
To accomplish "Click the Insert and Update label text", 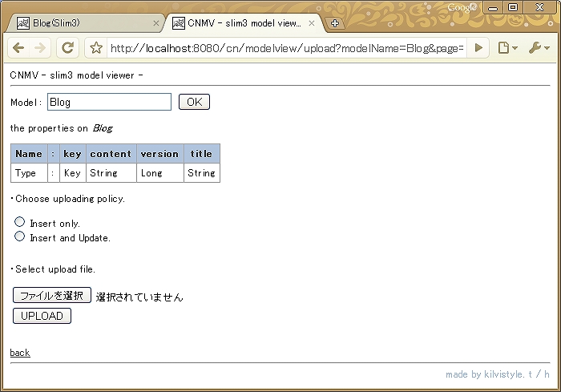I will click(x=71, y=238).
